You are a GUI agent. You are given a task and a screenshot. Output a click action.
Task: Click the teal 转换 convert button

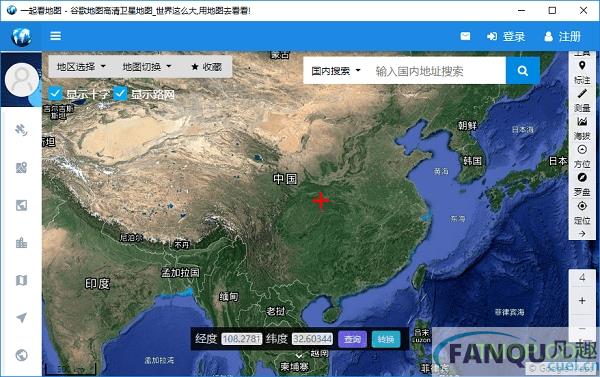(x=386, y=339)
